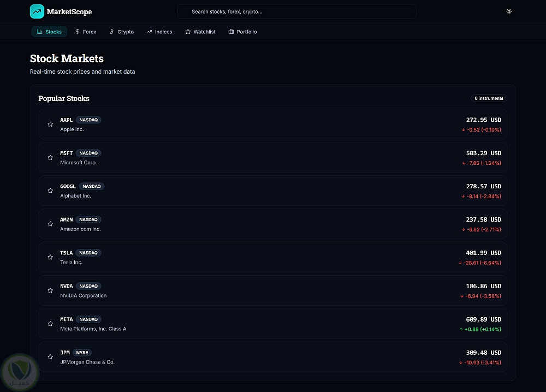
Task: Click the Alphabet Inc. company name
Action: tap(75, 195)
